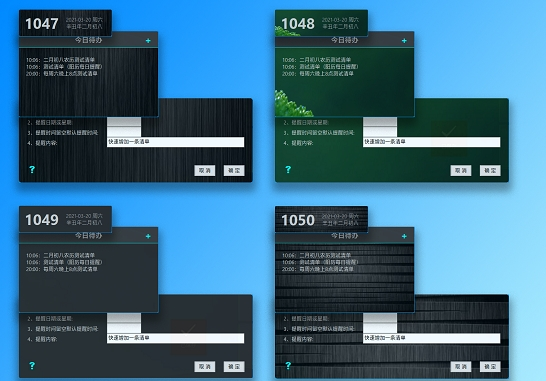Select the 阳历每日提醒 row in skin 1049
This screenshot has height=381, width=546.
click(64, 263)
